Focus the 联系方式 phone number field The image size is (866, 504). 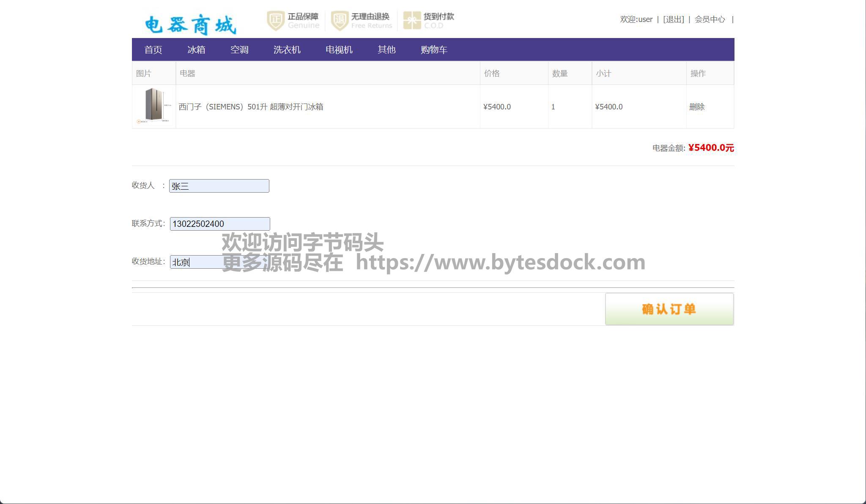point(220,224)
